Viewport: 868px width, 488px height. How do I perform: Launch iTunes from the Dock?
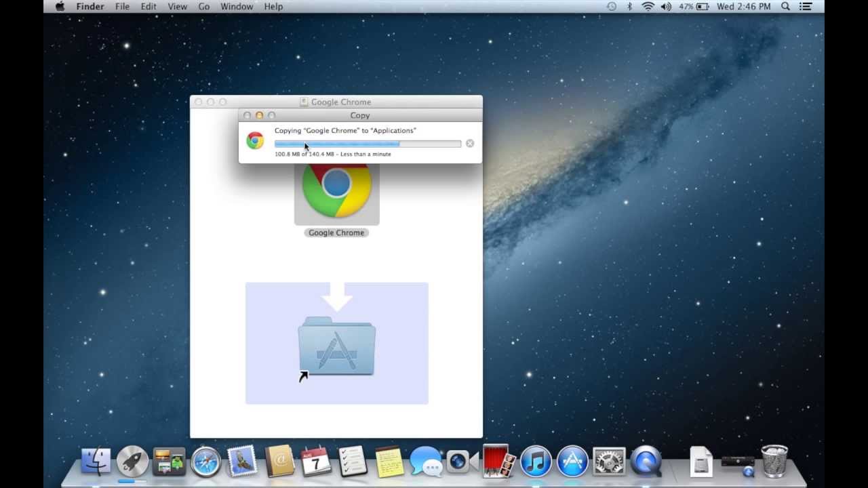coord(535,462)
